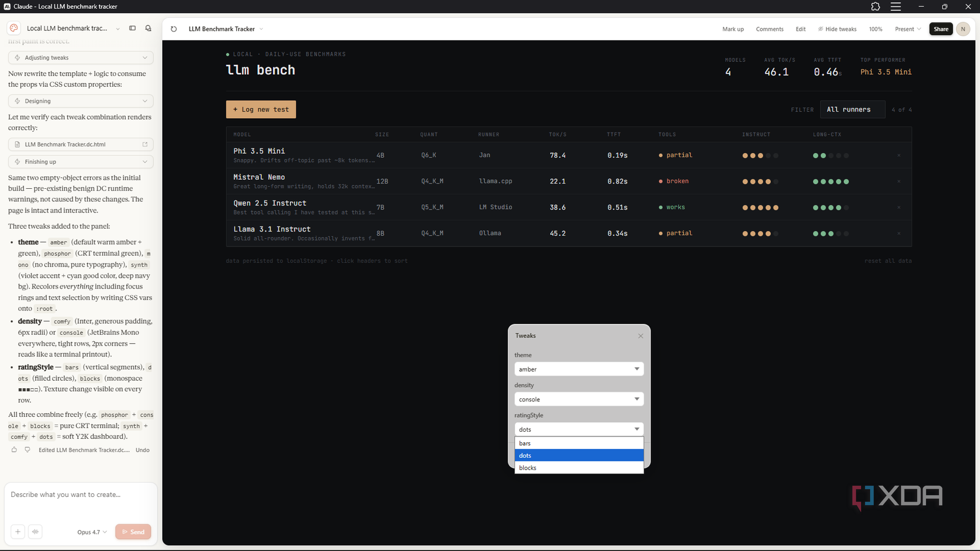Viewport: 980px width, 551px height.
Task: Switch to Comments mode
Action: (770, 29)
